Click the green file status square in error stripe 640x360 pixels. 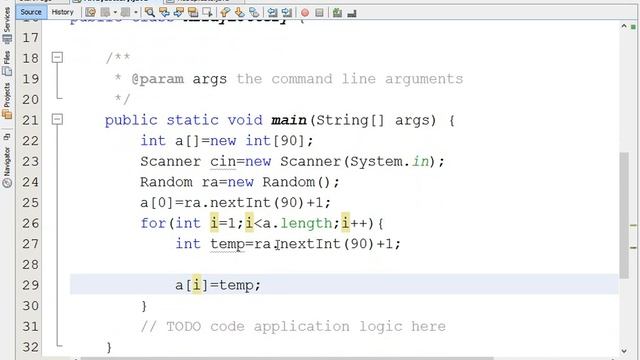633,27
